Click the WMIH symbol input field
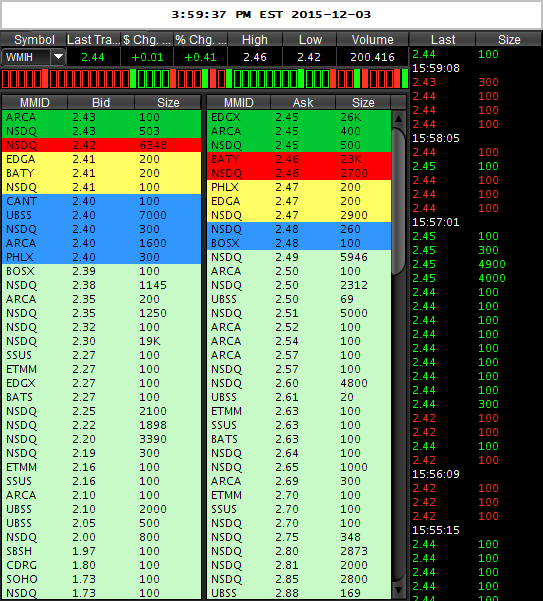543x601 pixels. (26, 57)
